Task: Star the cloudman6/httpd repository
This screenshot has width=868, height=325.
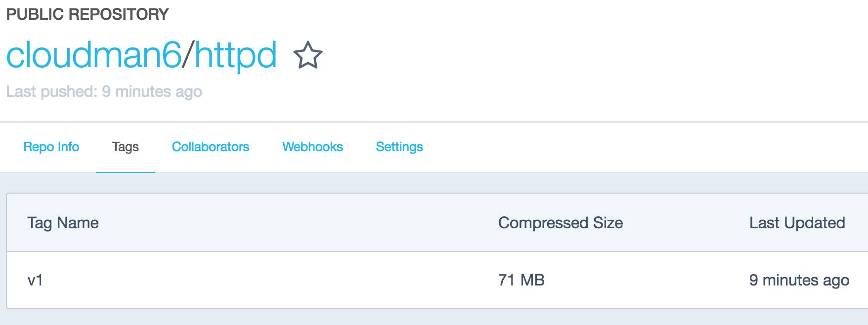Action: (x=308, y=55)
